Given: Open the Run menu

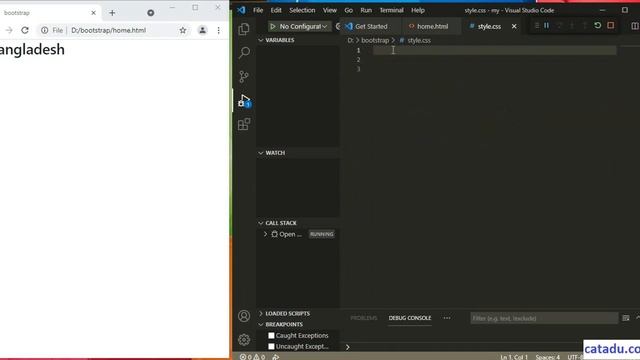Looking at the screenshot, I should point(366,10).
